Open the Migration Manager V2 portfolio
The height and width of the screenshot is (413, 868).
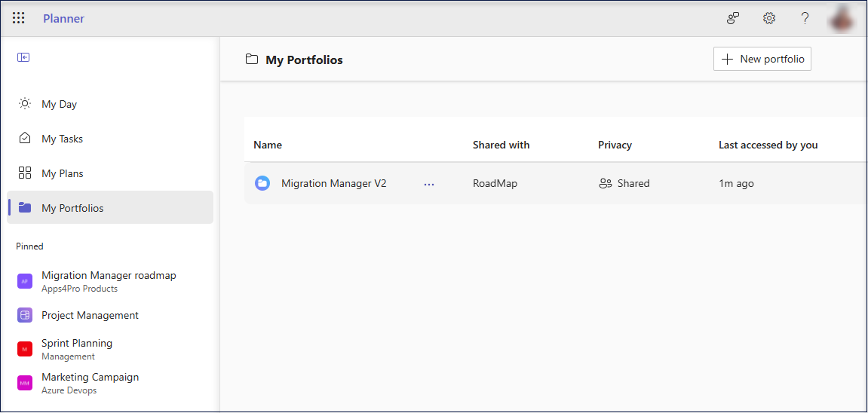pyautogui.click(x=333, y=183)
